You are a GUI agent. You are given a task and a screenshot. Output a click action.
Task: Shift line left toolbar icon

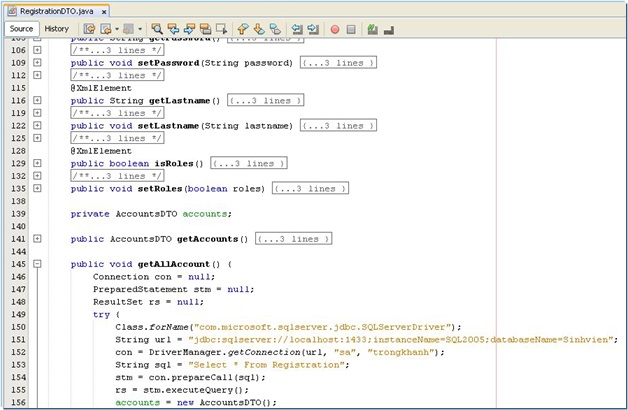pyautogui.click(x=297, y=29)
